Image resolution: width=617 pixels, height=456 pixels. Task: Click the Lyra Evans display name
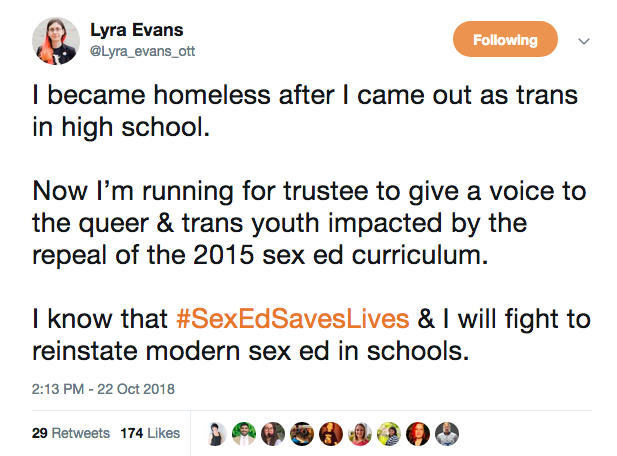pyautogui.click(x=137, y=30)
